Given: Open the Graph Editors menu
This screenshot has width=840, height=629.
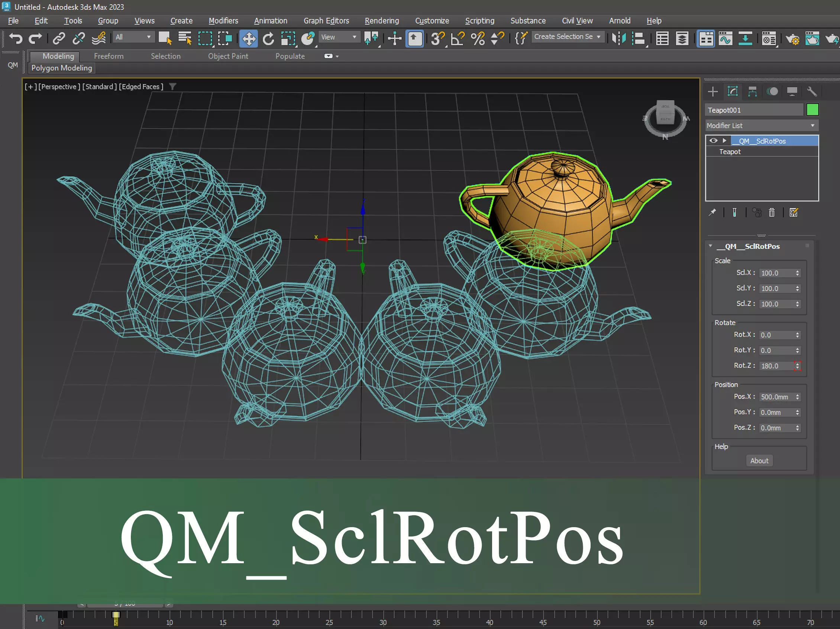Looking at the screenshot, I should click(326, 20).
